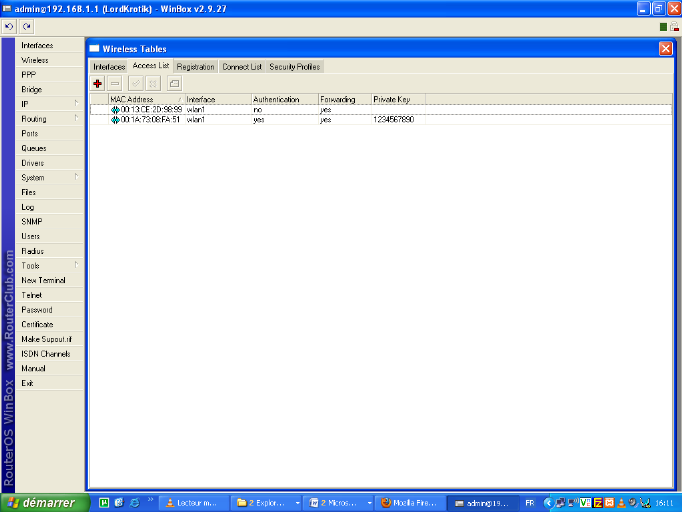Viewport: 682px width, 512px height.
Task: Expand the System submenu
Action: (x=50, y=177)
